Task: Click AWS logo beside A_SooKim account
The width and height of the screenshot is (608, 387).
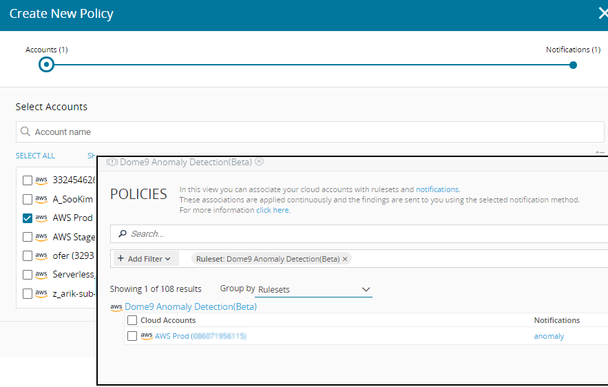Action: tap(41, 199)
